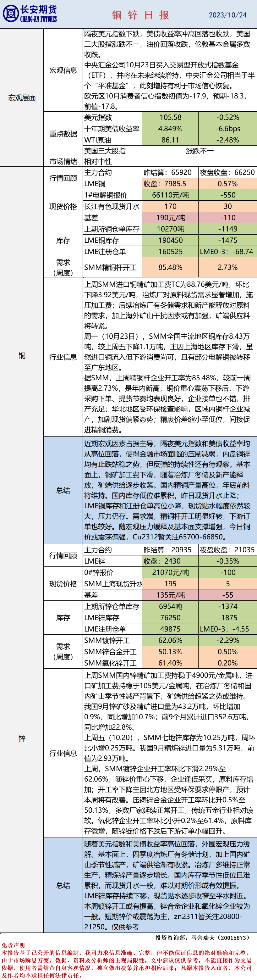
Task: Click the 免责声明 heading
Action: click(x=13, y=945)
